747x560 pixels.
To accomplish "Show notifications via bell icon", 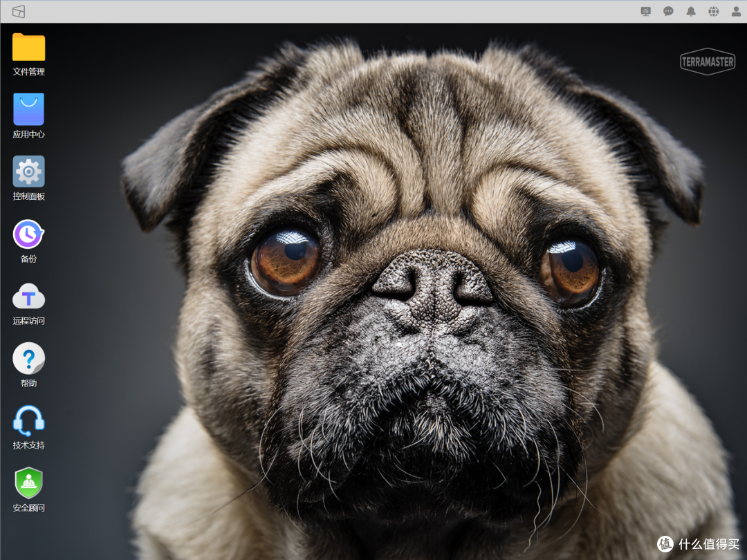I will [x=691, y=12].
